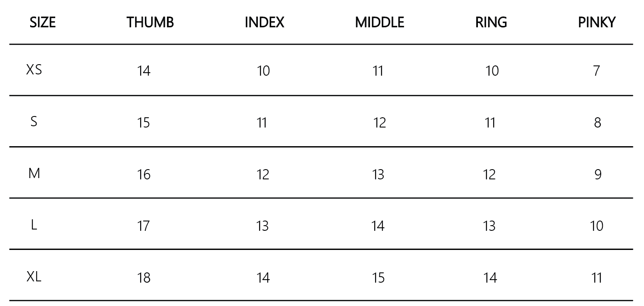Viewport: 644px width, 306px height.
Task: Select the XL size row label
Action: pos(34,277)
